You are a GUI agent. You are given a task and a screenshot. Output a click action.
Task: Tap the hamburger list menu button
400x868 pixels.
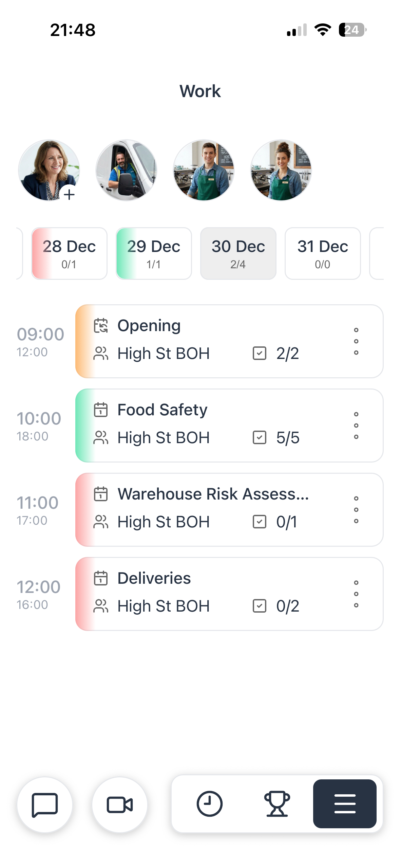point(344,803)
